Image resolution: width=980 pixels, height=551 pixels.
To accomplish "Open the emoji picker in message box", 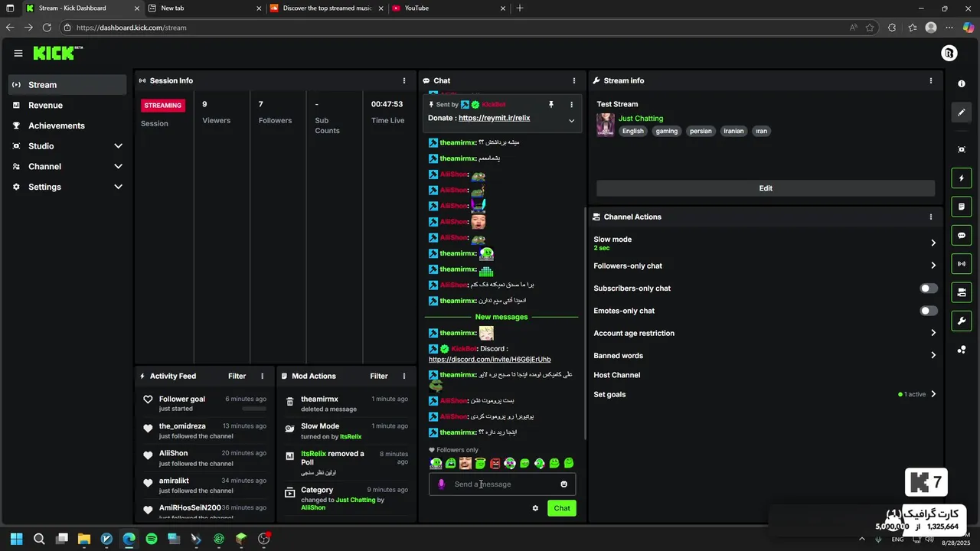I will click(x=564, y=484).
